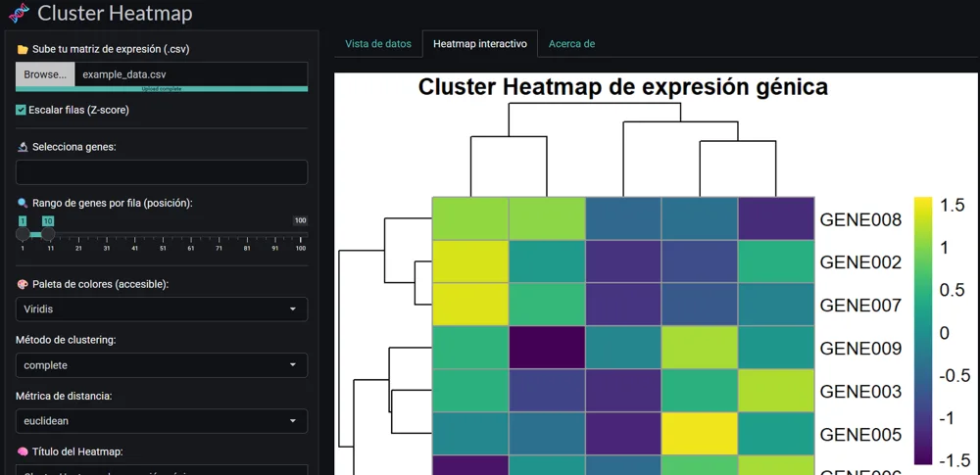Screen dimensions: 980x475
Task: Click the Browse... file upload button
Action: [x=45, y=74]
